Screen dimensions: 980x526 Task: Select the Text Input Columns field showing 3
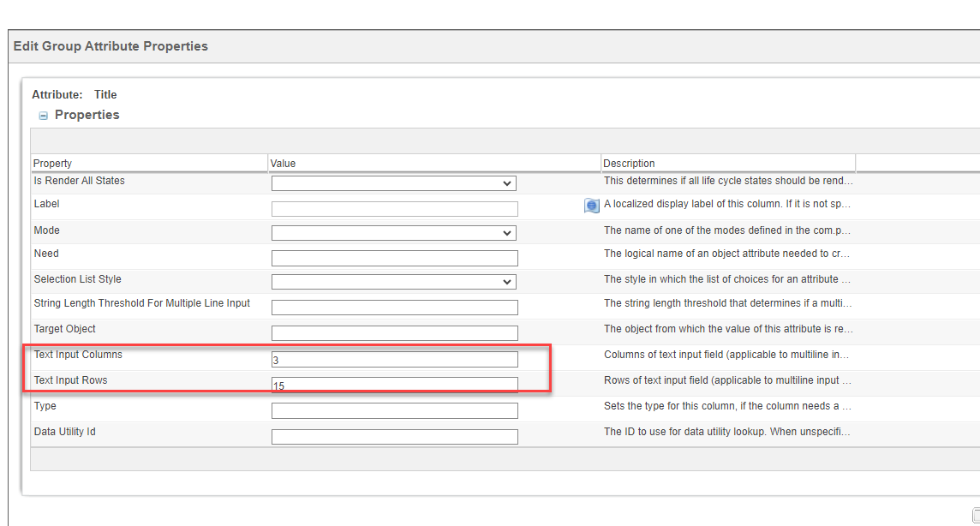(394, 358)
